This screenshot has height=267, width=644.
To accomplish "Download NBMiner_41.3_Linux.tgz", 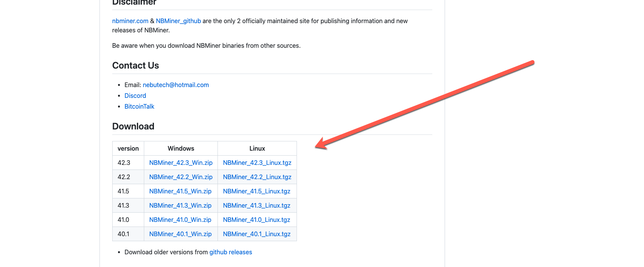I will point(256,206).
